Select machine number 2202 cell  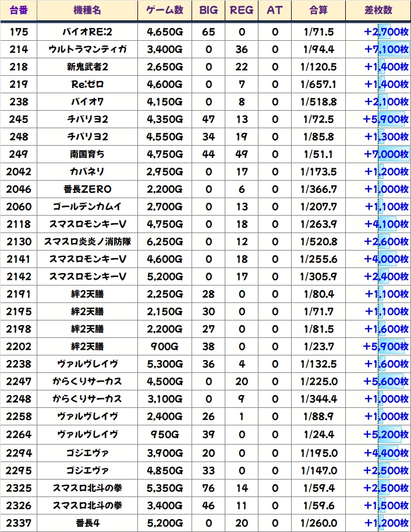[19, 347]
